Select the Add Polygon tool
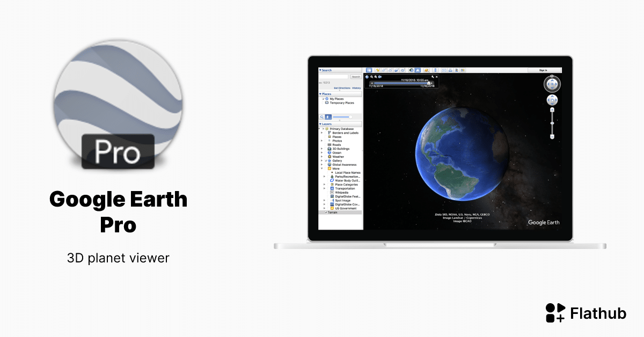Viewport: 644px width, 337px height. tap(384, 70)
